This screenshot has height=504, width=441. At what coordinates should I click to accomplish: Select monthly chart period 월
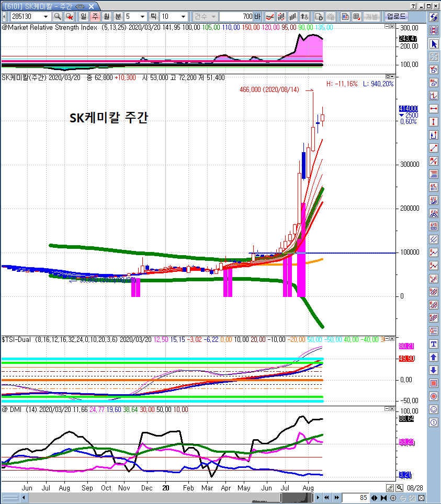pos(107,16)
